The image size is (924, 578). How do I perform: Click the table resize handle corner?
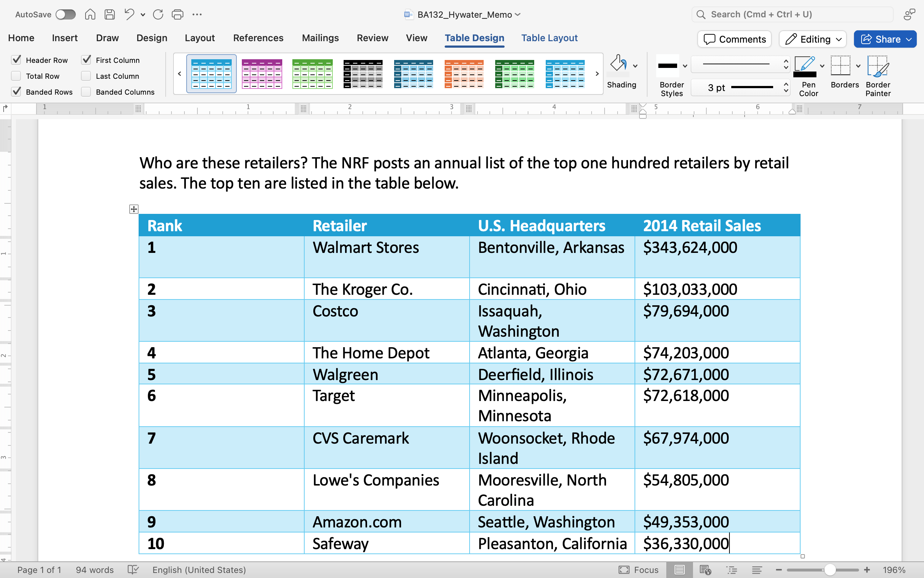803,556
